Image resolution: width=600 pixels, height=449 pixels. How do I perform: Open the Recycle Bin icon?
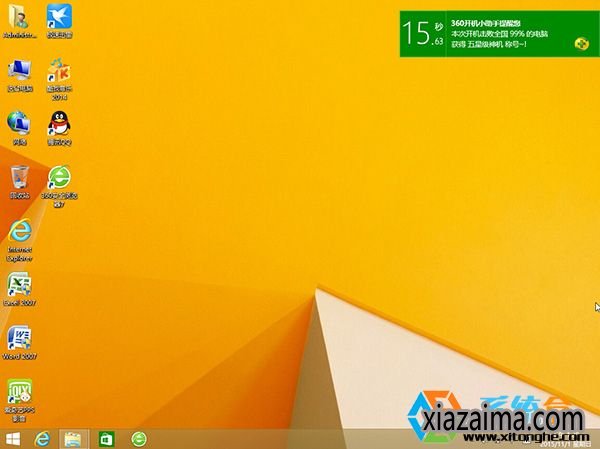(x=19, y=182)
